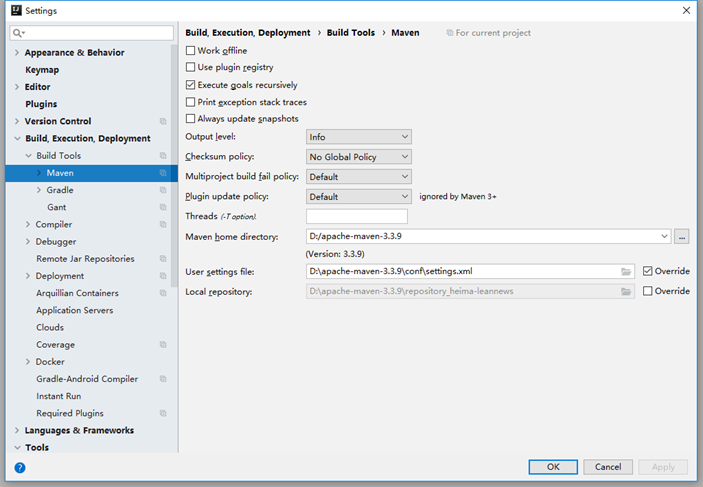The width and height of the screenshot is (703, 487).
Task: Click Build Tools in the breadcrumb
Action: (351, 33)
